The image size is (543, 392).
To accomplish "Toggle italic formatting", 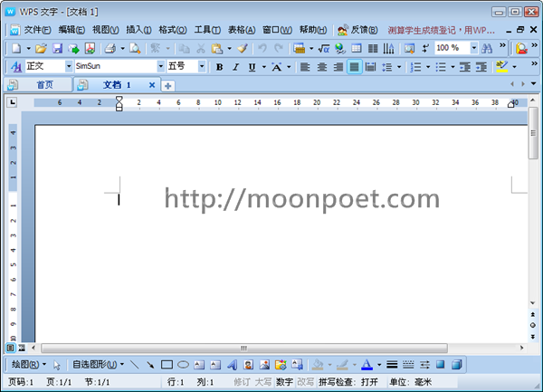I will coord(235,67).
